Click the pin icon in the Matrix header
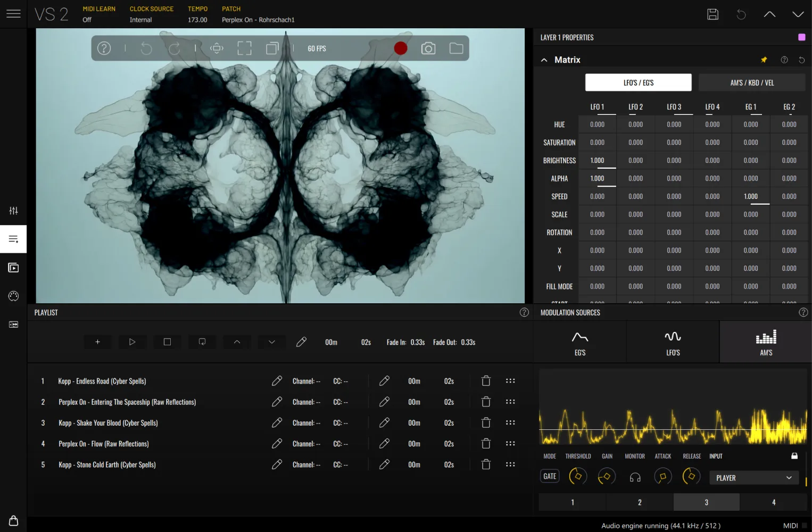This screenshot has width=812, height=532. click(x=764, y=60)
